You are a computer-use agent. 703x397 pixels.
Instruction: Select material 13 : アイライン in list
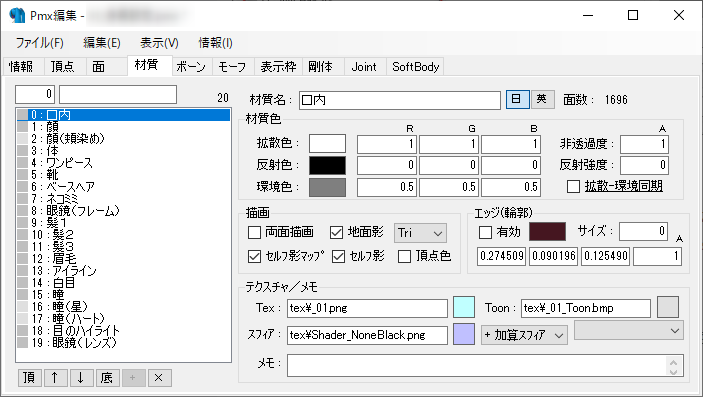[123, 271]
